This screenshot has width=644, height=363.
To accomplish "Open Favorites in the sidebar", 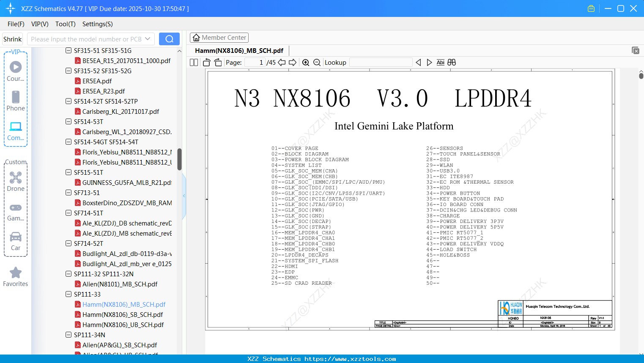I will pyautogui.click(x=16, y=277).
